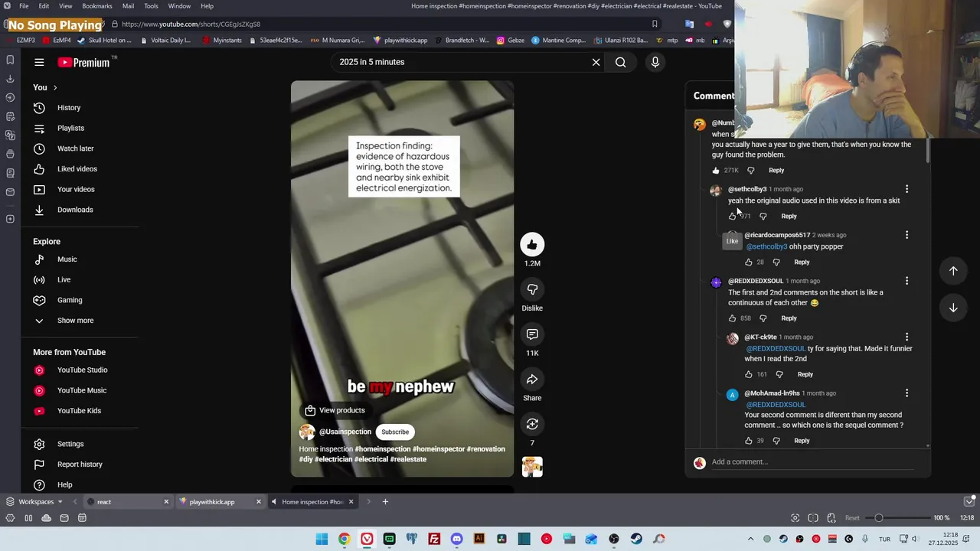Click the YouTube URL address field
The width and height of the screenshot is (980, 551).
tap(383, 24)
